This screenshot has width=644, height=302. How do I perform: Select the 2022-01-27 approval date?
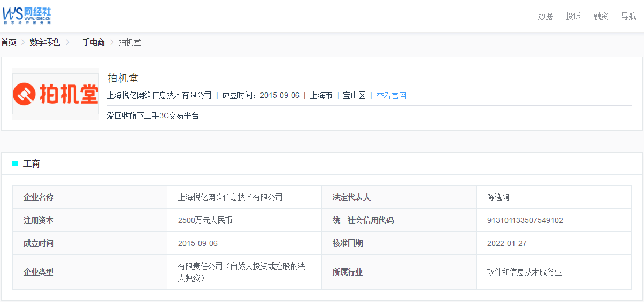coord(507,243)
